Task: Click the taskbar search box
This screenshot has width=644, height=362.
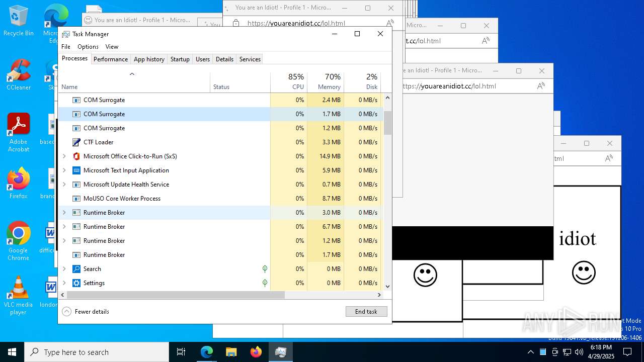Action: [97, 352]
